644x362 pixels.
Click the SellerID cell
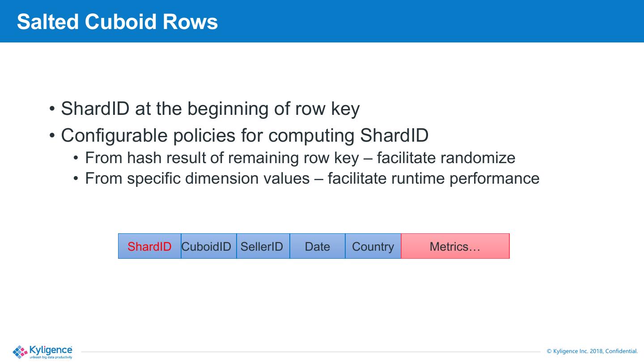click(263, 246)
